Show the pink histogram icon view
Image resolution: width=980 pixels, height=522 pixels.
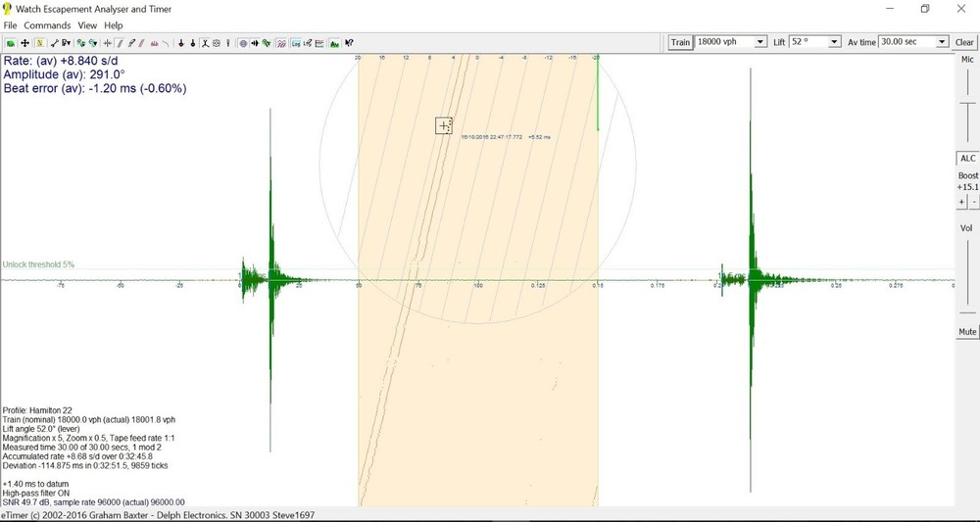[x=154, y=43]
